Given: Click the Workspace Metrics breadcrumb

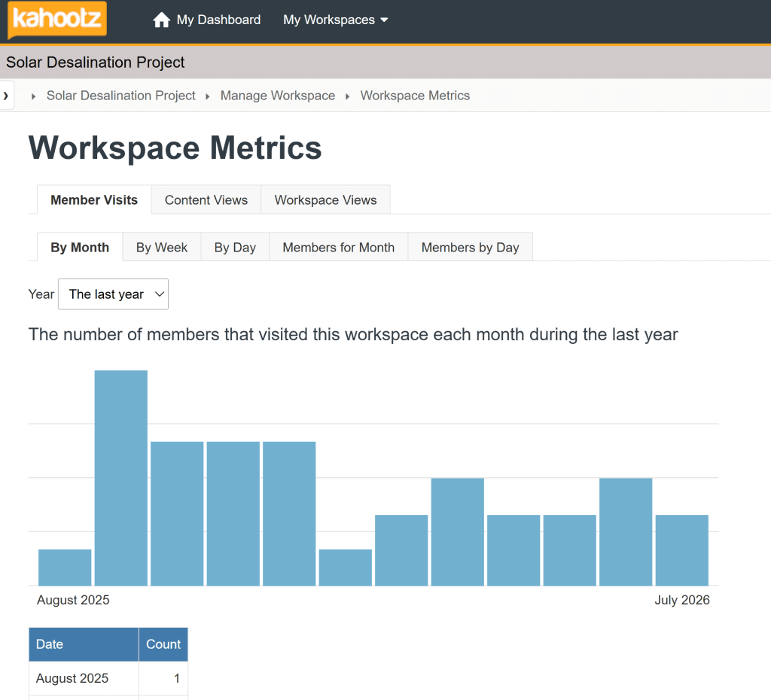Looking at the screenshot, I should (415, 96).
